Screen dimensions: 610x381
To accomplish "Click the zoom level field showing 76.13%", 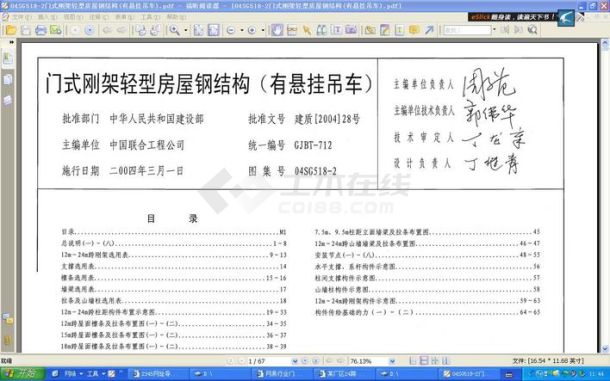I will coord(368,362).
